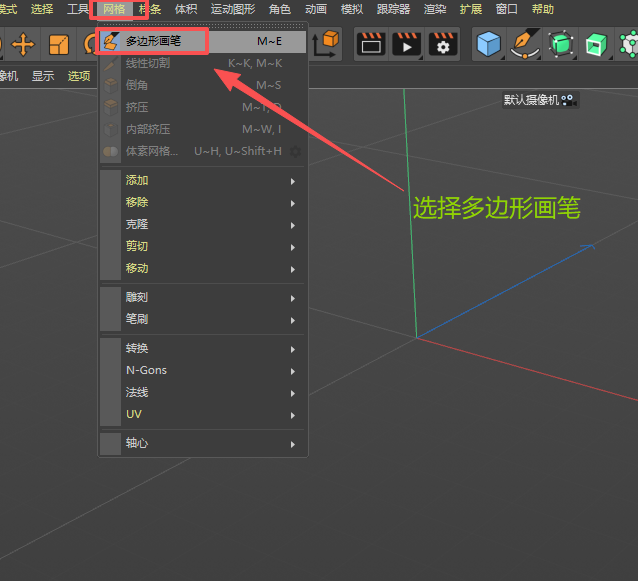Expand the 雕刻 submenu
The width and height of the screenshot is (638, 581).
tap(137, 298)
